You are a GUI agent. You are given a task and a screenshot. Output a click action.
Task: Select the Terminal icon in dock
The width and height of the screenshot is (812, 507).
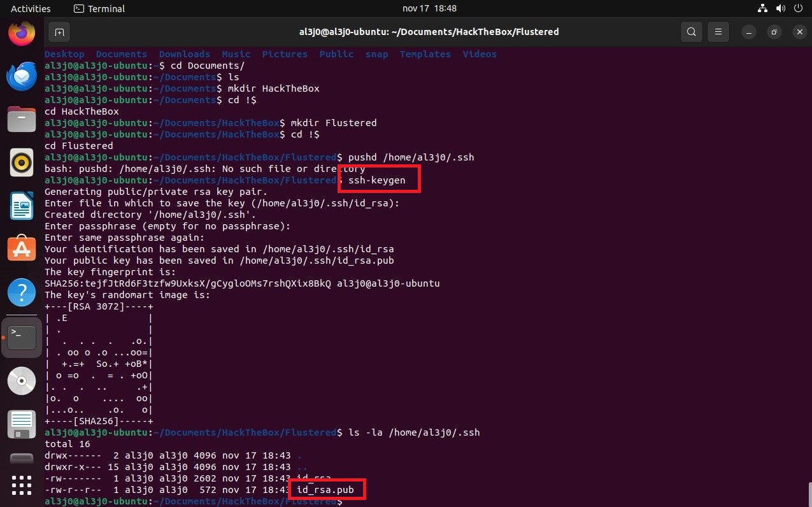coord(22,337)
